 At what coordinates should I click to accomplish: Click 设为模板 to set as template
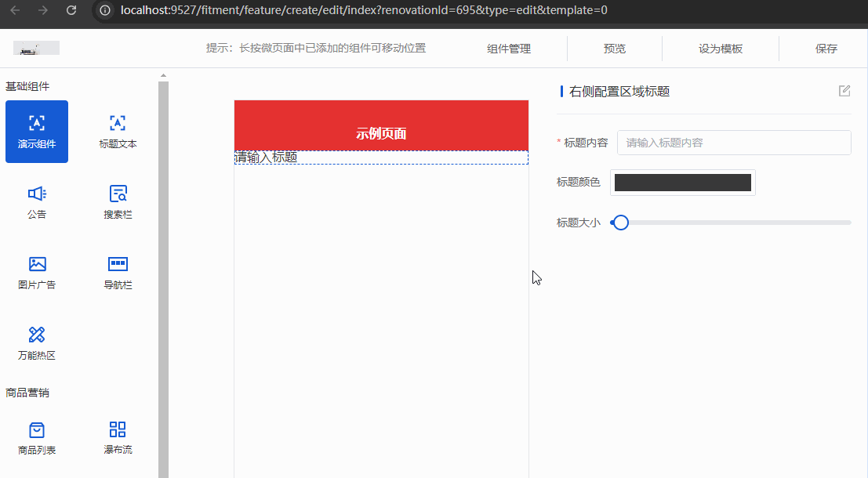(721, 49)
